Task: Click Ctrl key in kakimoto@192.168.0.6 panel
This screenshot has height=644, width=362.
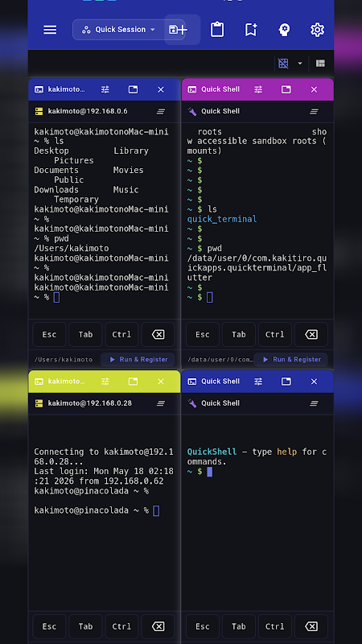Action: (121, 334)
